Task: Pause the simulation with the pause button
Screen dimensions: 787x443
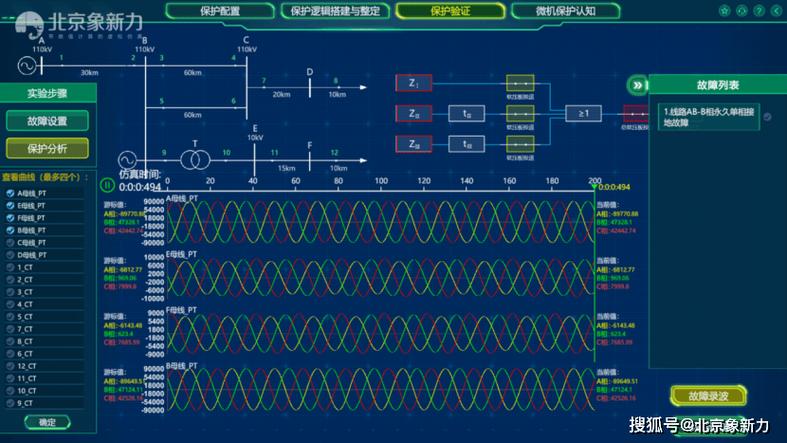Action: click(107, 185)
